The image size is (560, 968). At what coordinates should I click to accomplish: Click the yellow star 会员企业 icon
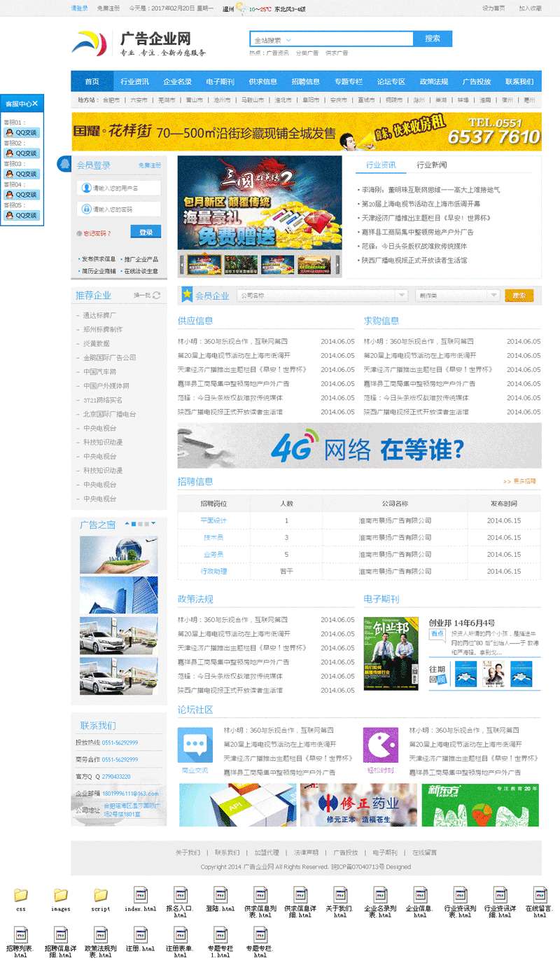click(187, 295)
